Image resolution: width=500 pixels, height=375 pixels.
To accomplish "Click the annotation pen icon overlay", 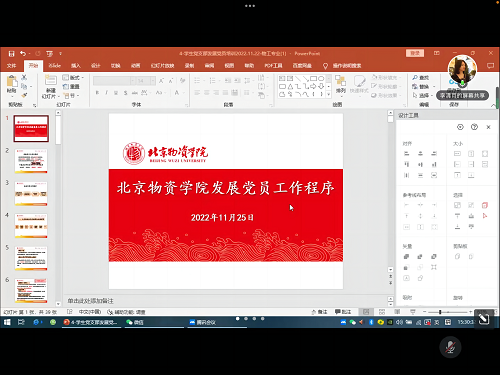I will coord(483,319).
